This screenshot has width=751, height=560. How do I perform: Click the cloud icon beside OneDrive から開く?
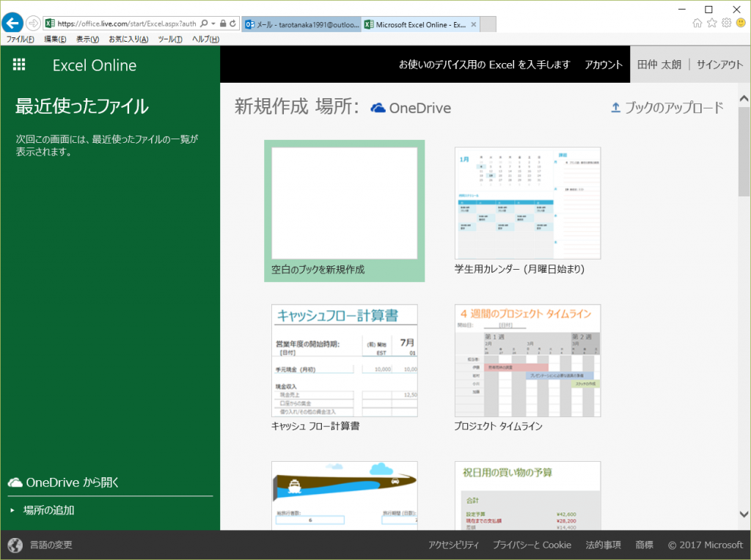(15, 482)
